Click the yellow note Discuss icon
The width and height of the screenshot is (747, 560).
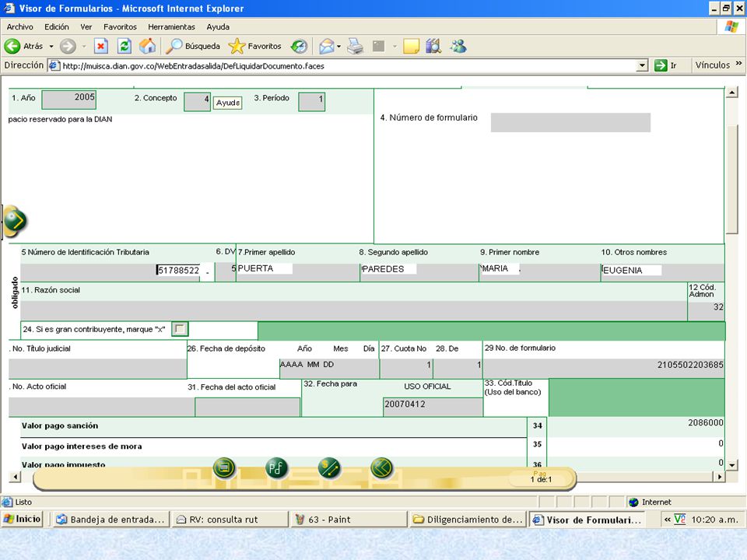411,46
